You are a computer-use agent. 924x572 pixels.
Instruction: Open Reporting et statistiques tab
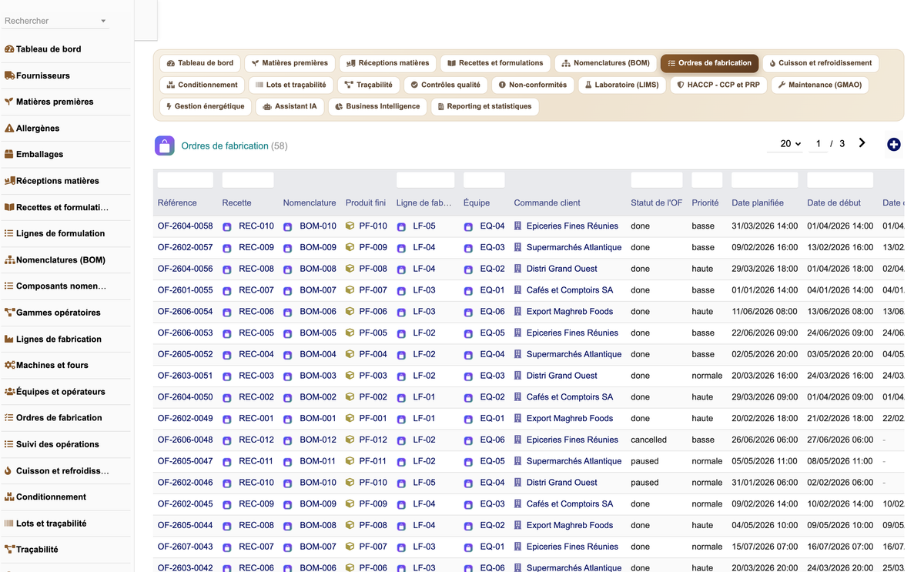(x=484, y=106)
